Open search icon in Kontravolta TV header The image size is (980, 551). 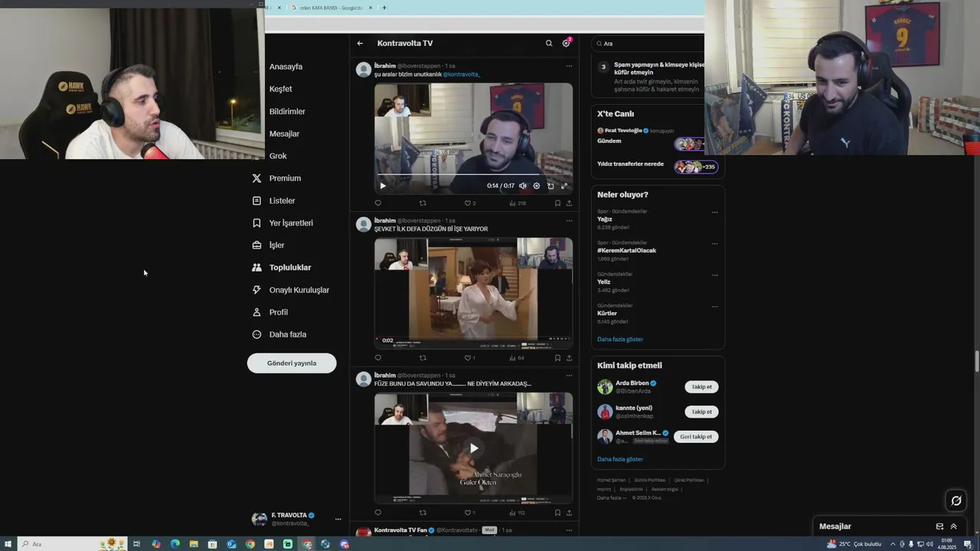[549, 44]
